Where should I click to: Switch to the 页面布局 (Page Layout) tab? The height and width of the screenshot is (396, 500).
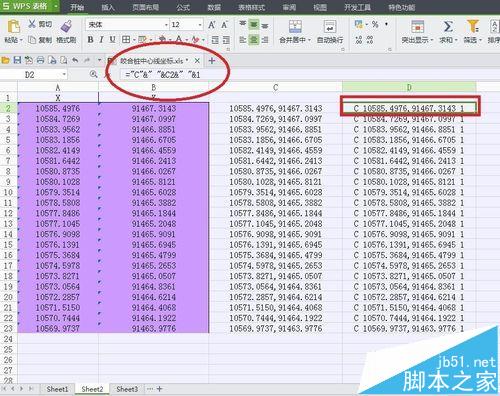pyautogui.click(x=146, y=7)
